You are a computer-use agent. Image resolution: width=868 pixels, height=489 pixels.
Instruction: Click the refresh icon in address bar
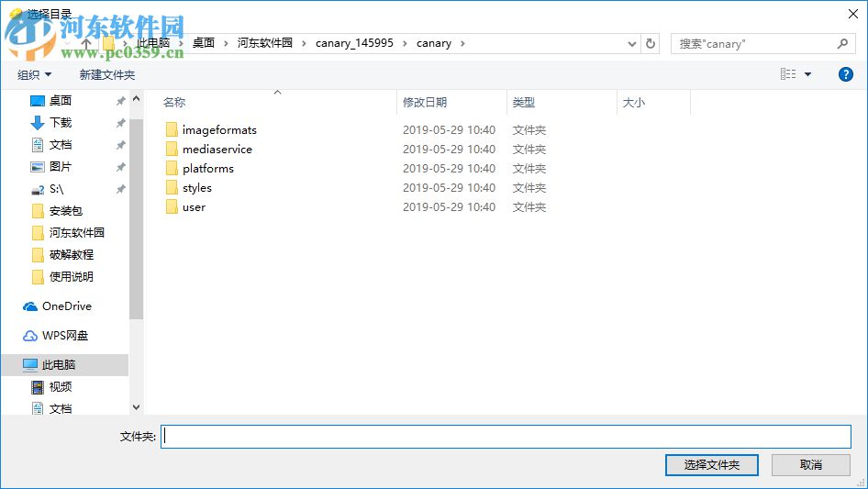(x=651, y=43)
